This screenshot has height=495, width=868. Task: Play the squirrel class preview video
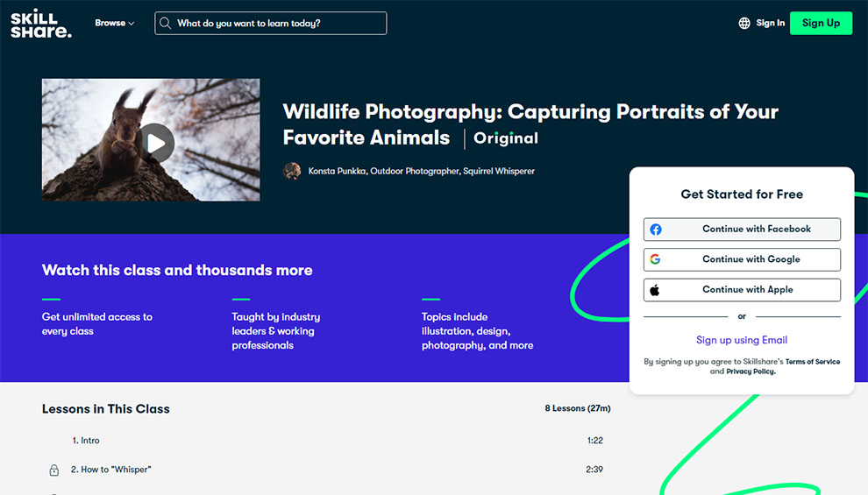155,144
